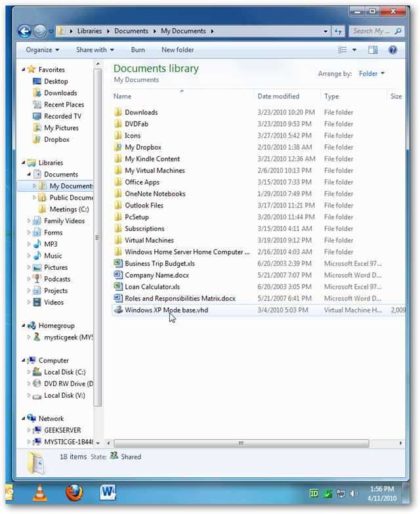This screenshot has height=514, width=420.
Task: Select the Loan Calculator.xls file name
Action: (x=152, y=286)
